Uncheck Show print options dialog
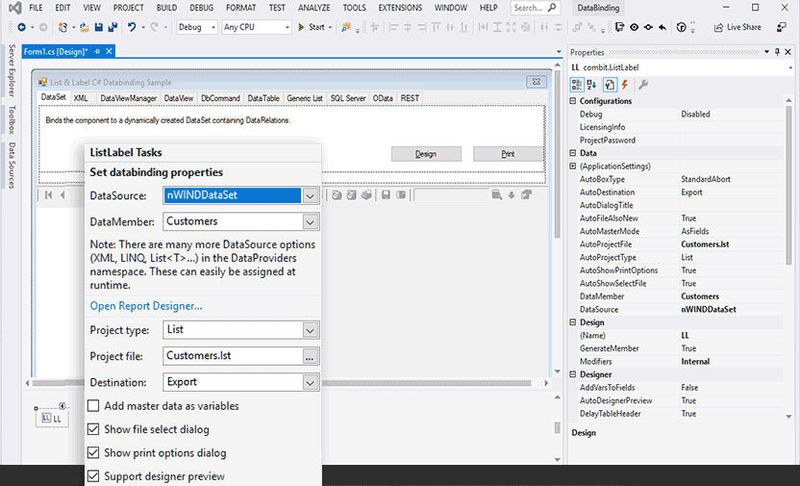The width and height of the screenshot is (800, 486). [93, 452]
